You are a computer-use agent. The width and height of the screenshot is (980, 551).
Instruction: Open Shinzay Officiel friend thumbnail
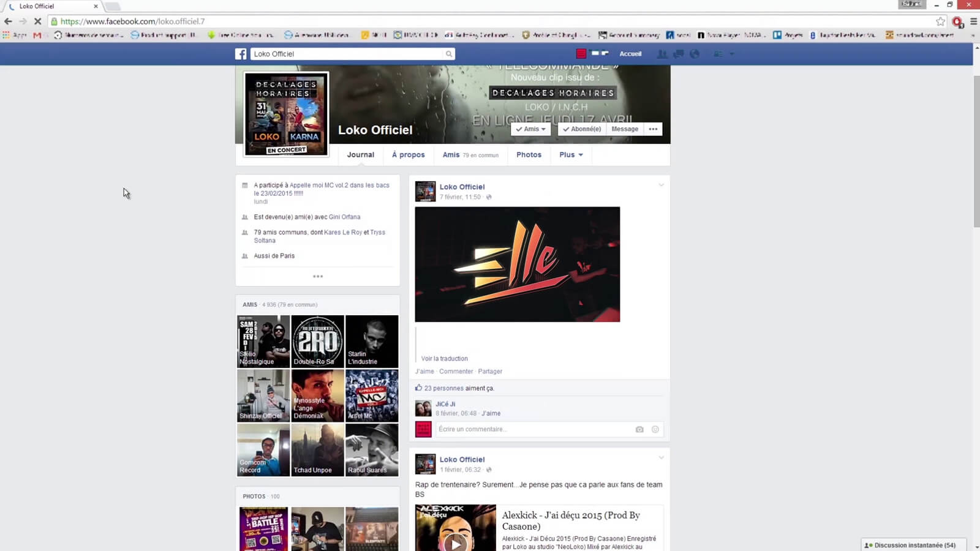(x=263, y=395)
